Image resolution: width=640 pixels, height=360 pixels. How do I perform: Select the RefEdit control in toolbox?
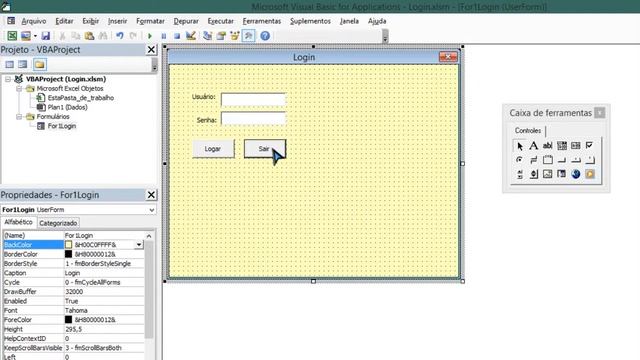pos(562,174)
